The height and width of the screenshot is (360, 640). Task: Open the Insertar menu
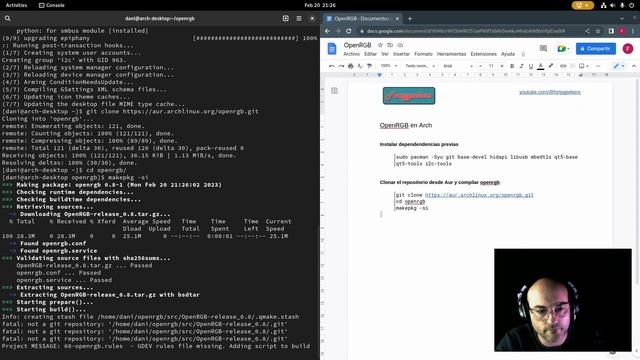(x=401, y=54)
